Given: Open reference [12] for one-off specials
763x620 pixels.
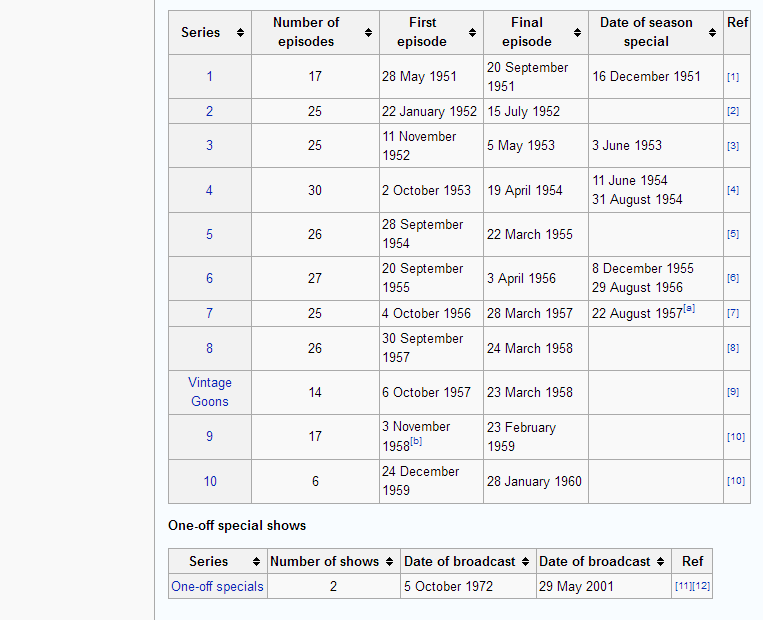Looking at the screenshot, I should tap(702, 587).
